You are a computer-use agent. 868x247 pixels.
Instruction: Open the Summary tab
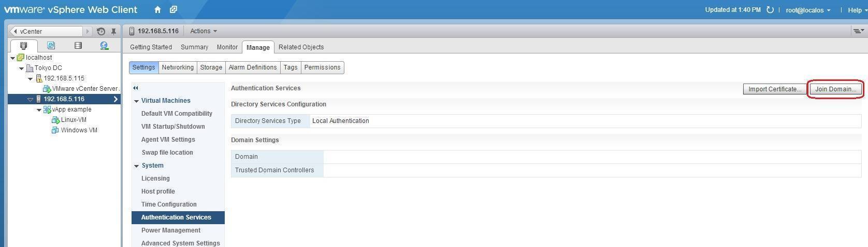tap(194, 47)
